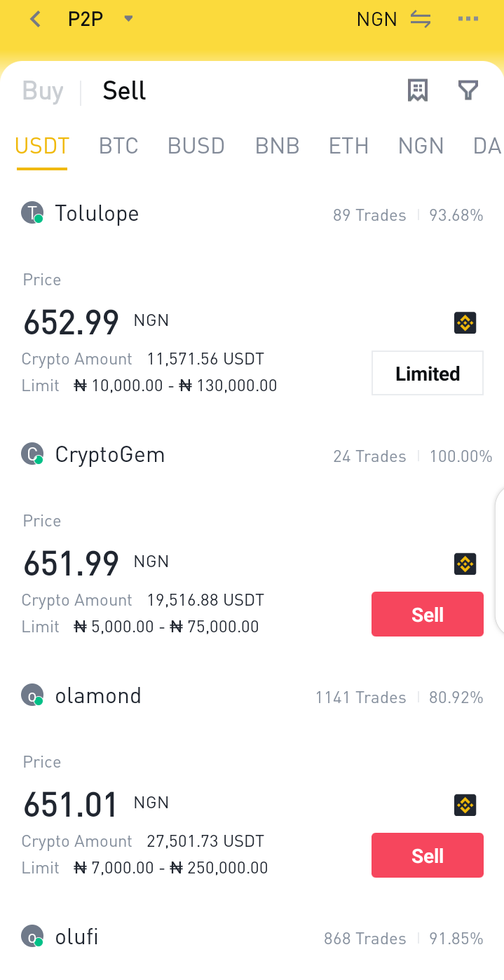Select the Sell mode
The width and height of the screenshot is (504, 980).
coord(124,91)
